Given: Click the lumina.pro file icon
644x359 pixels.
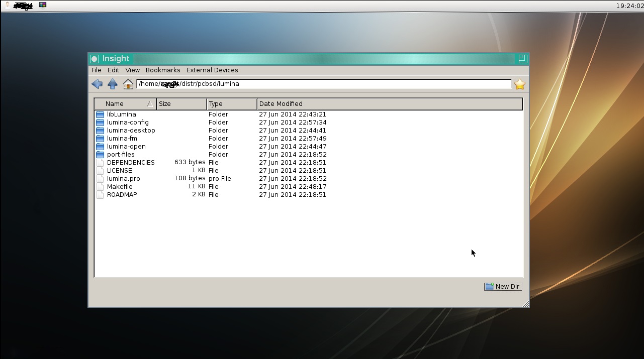Looking at the screenshot, I should 100,179.
